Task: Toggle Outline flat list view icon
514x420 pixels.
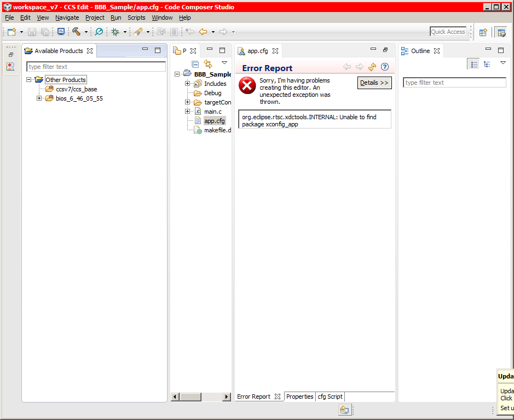Action: click(x=474, y=64)
